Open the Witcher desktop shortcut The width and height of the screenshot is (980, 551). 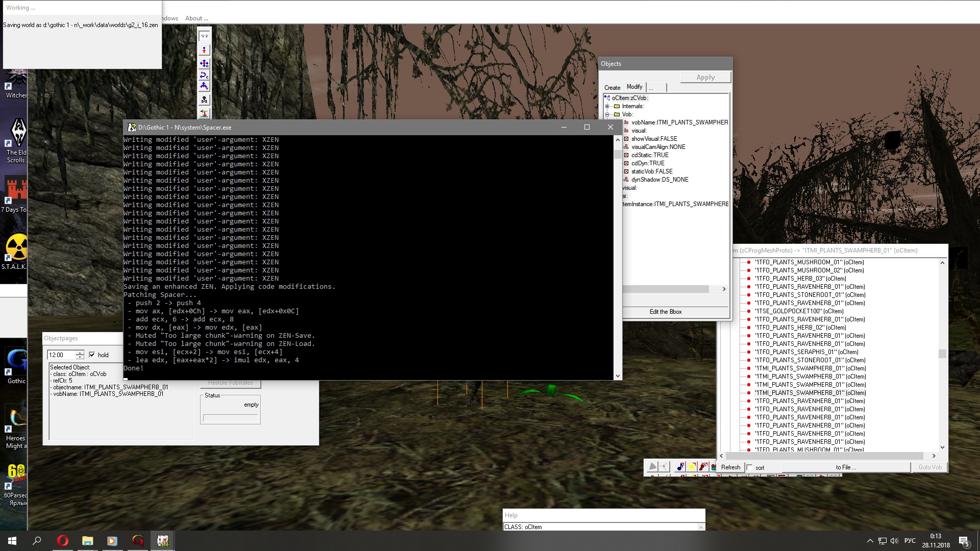tap(16, 84)
